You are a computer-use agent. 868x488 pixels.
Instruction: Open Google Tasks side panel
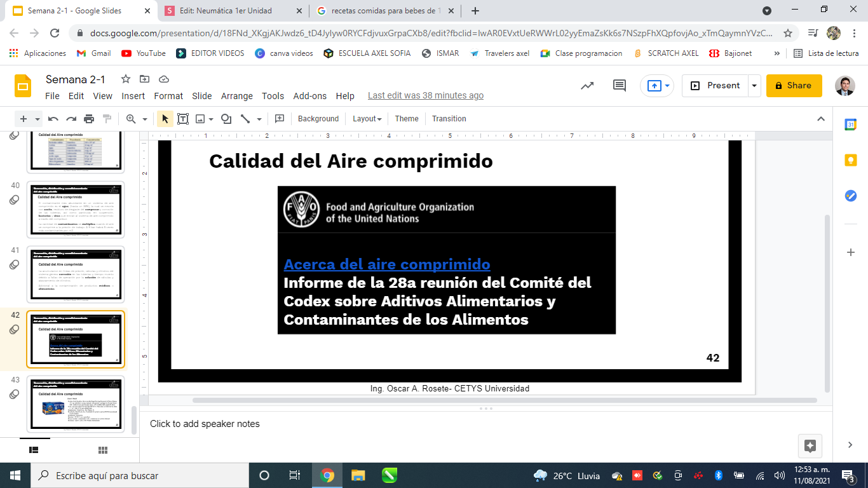[850, 196]
